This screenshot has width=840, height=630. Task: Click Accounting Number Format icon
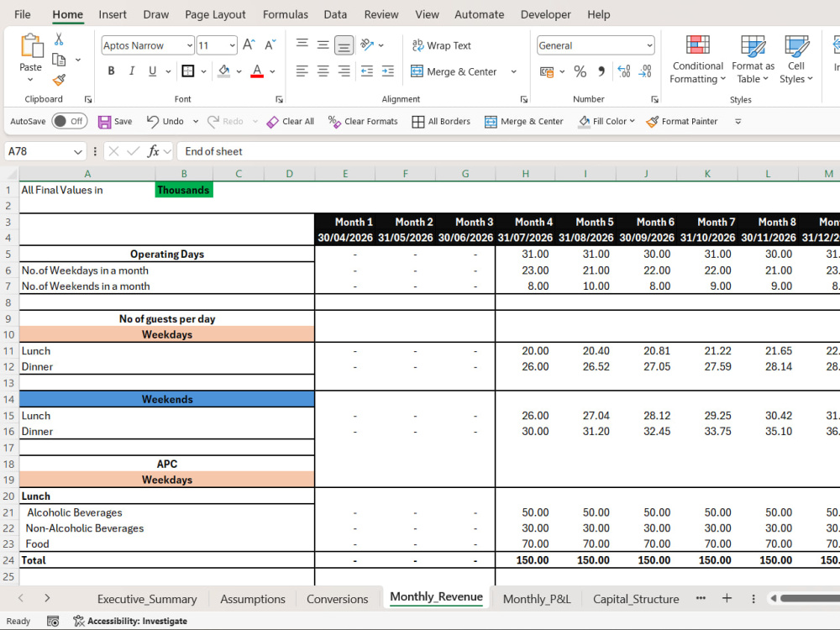547,71
